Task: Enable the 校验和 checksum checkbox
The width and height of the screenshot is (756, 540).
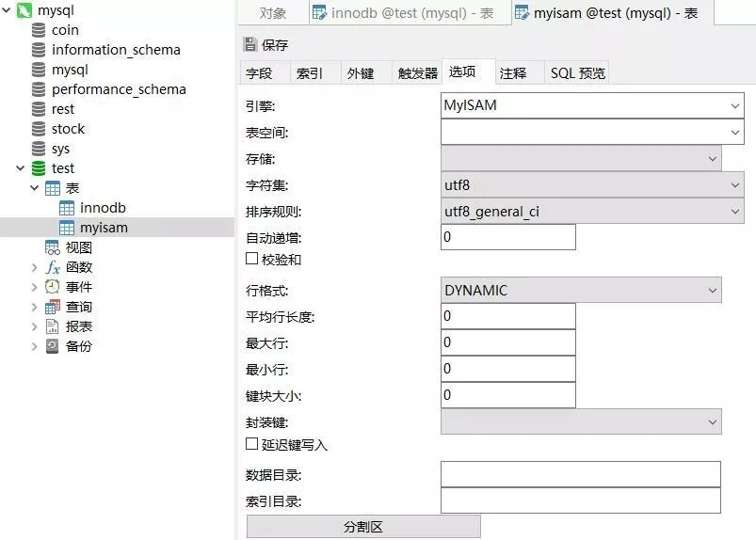Action: 251,259
